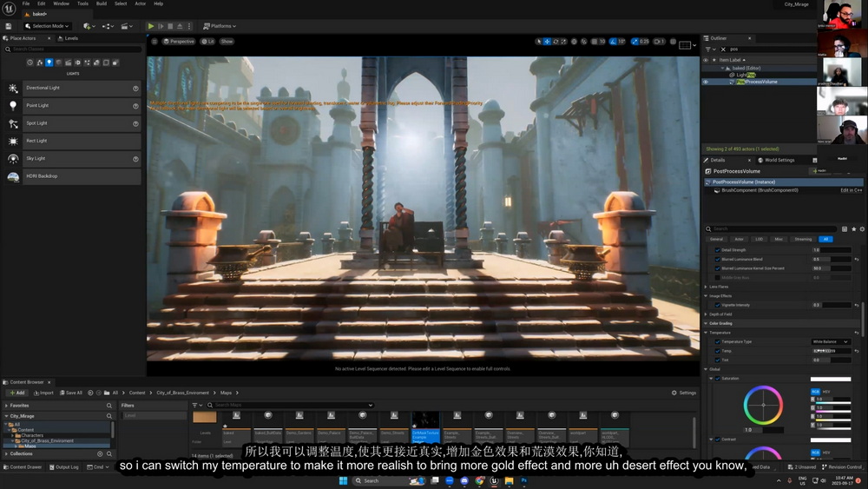The image size is (868, 489).
Task: Toggle the Blurred Luminance Blend checkbox
Action: [x=718, y=259]
